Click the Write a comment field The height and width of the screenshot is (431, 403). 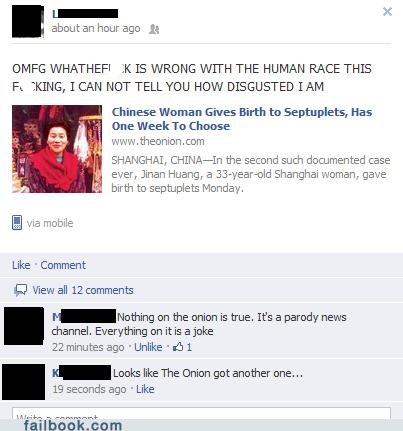click(x=201, y=413)
